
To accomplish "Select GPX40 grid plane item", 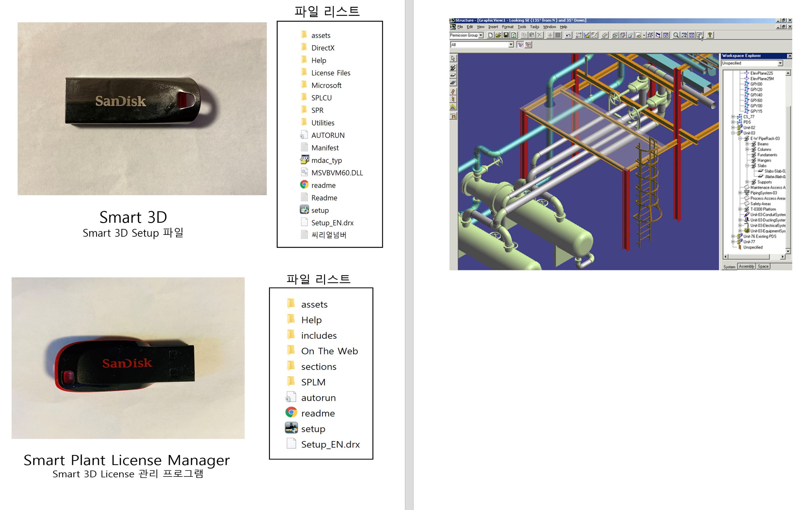I will click(756, 95).
